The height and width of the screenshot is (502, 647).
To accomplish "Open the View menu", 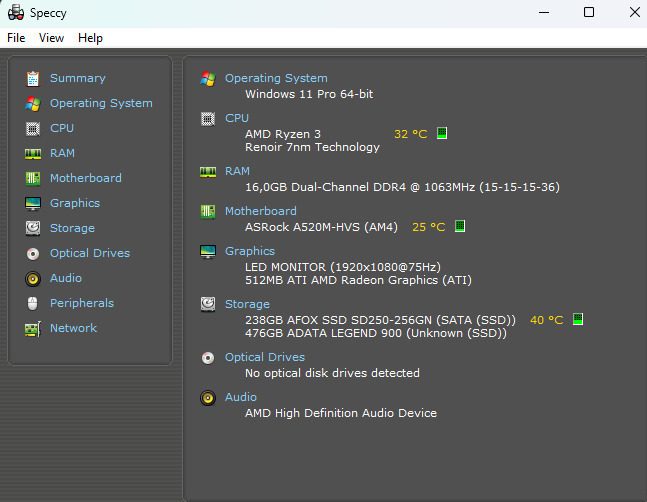I will [x=51, y=38].
